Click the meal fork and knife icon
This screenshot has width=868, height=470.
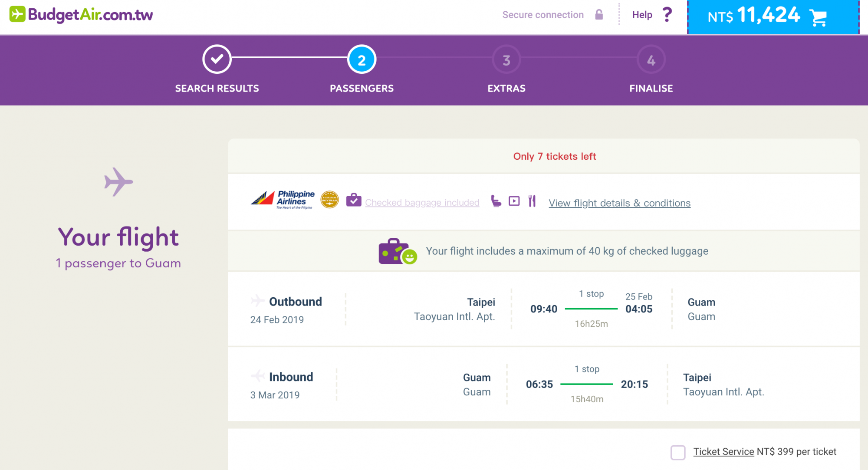point(532,201)
